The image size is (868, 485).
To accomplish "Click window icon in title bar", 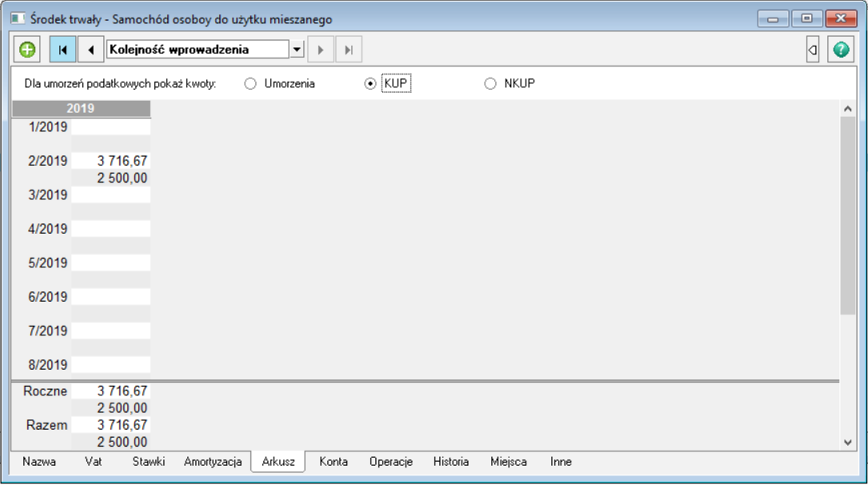I will (17, 18).
